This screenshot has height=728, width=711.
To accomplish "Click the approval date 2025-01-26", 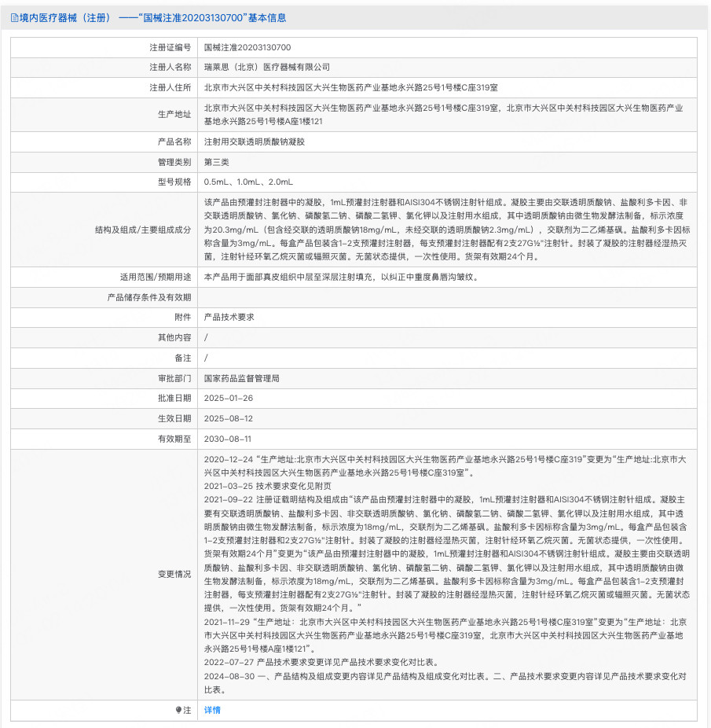I will 229,398.
